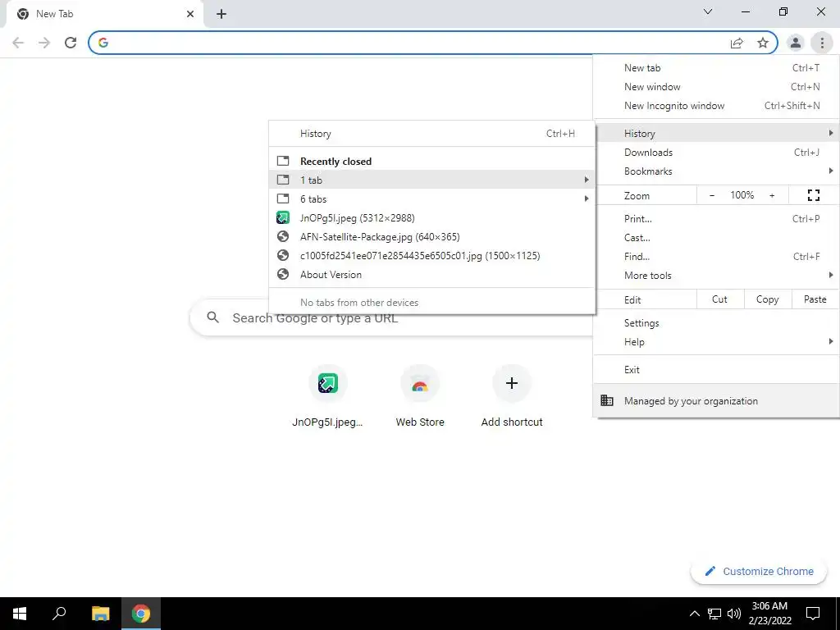Select New tab menu item
The height and width of the screenshot is (630, 840).
click(716, 68)
